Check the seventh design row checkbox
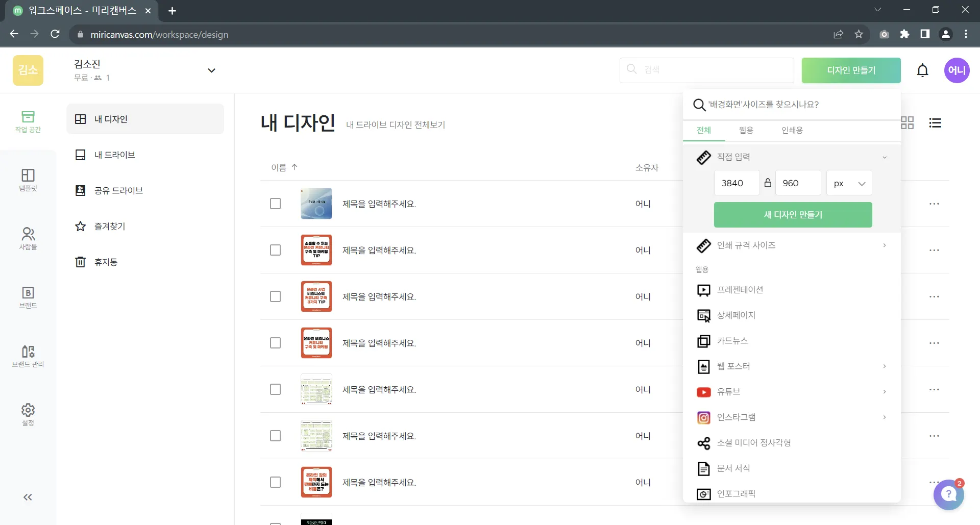Image resolution: width=980 pixels, height=525 pixels. 276,483
